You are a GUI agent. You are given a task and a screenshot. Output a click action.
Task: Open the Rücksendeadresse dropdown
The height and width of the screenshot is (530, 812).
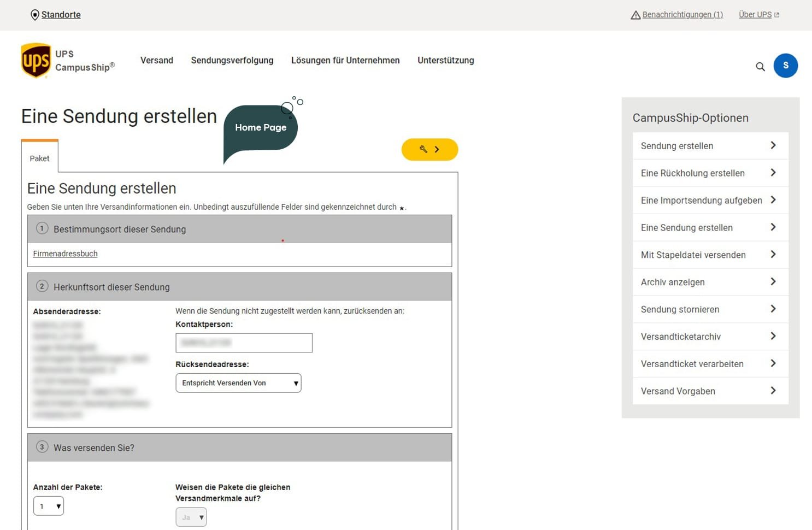[238, 383]
